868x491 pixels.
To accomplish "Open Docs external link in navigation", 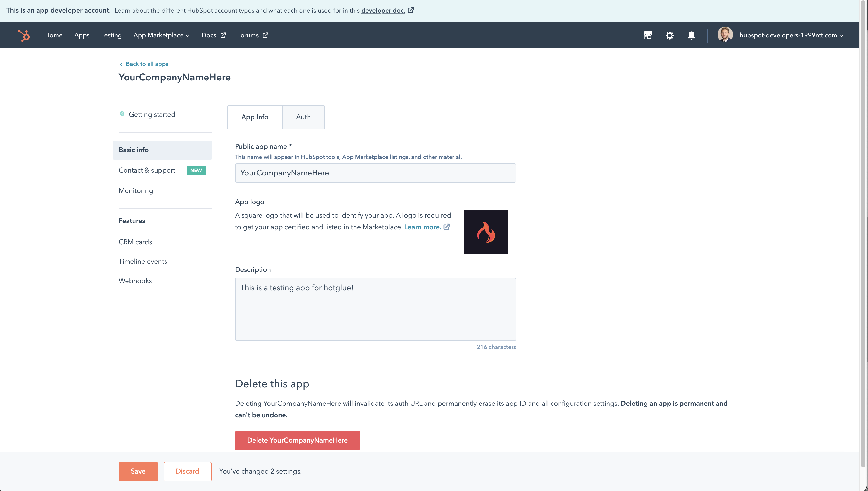I will click(x=214, y=35).
